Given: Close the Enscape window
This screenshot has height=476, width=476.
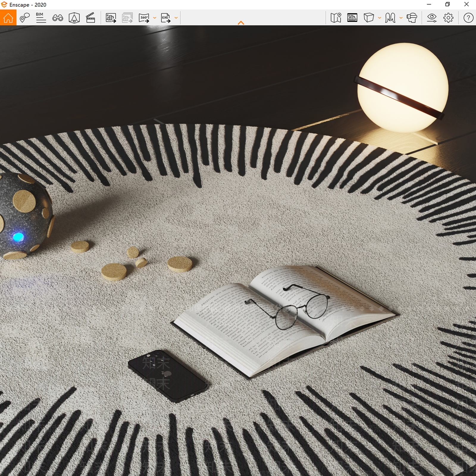Looking at the screenshot, I should pos(466,4).
